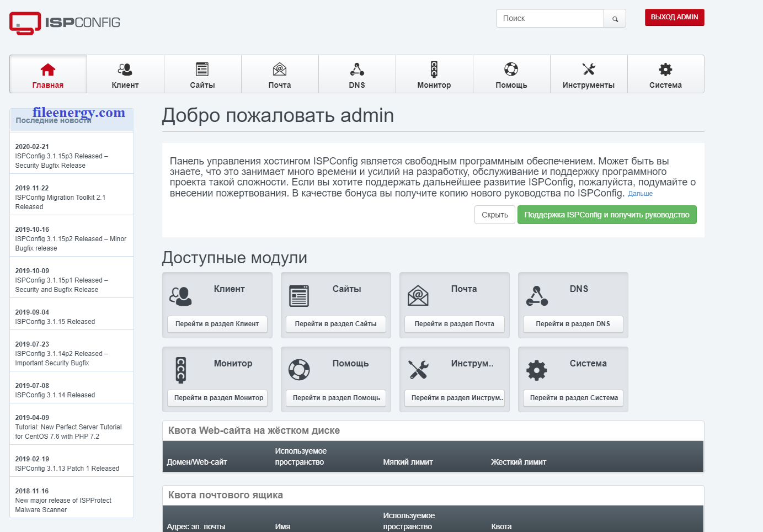Click the Помощь module lifebuoy icon
The image size is (763, 532).
[299, 370]
